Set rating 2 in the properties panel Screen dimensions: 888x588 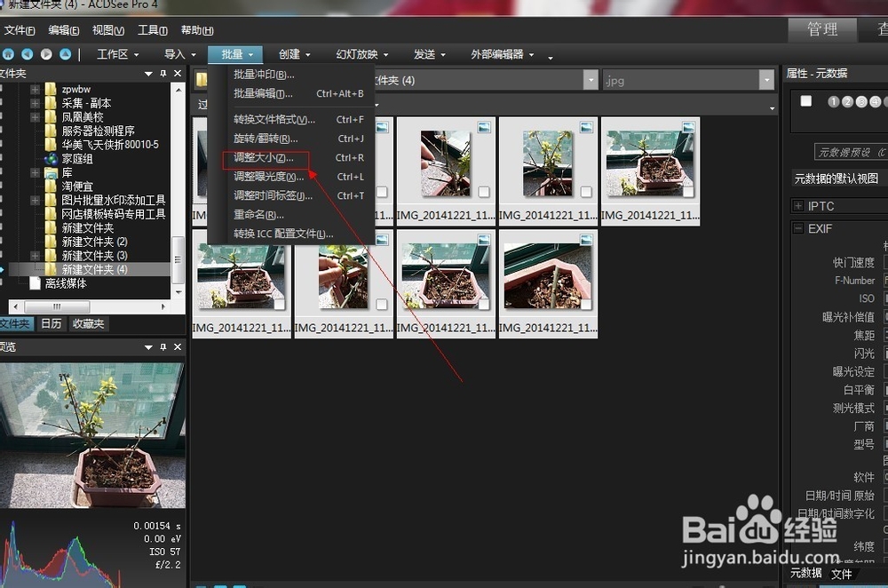tap(847, 101)
